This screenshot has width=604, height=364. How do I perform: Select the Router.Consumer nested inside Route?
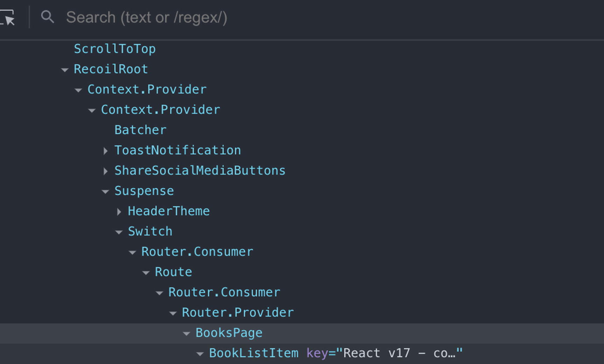pos(224,293)
